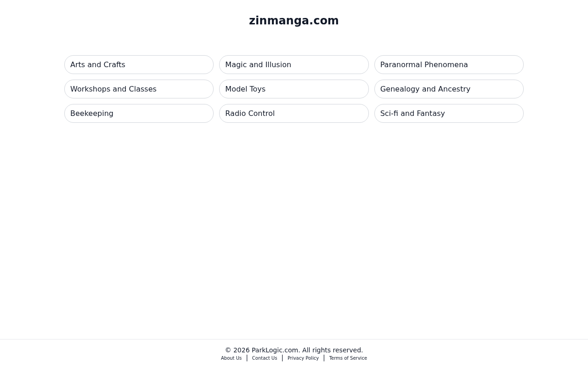View the Privacy Policy page
Image resolution: width=588 pixels, height=368 pixels.
pos(303,358)
